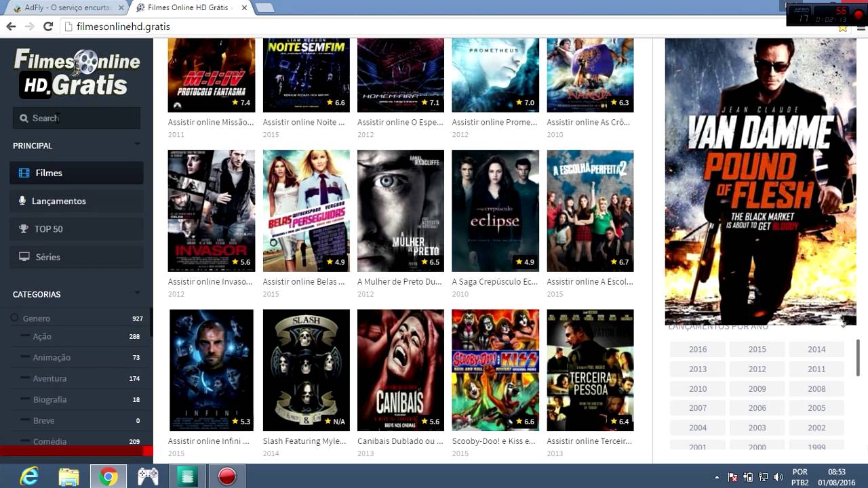The width and height of the screenshot is (868, 488).
Task: Click the browser back arrow
Action: coord(11,26)
